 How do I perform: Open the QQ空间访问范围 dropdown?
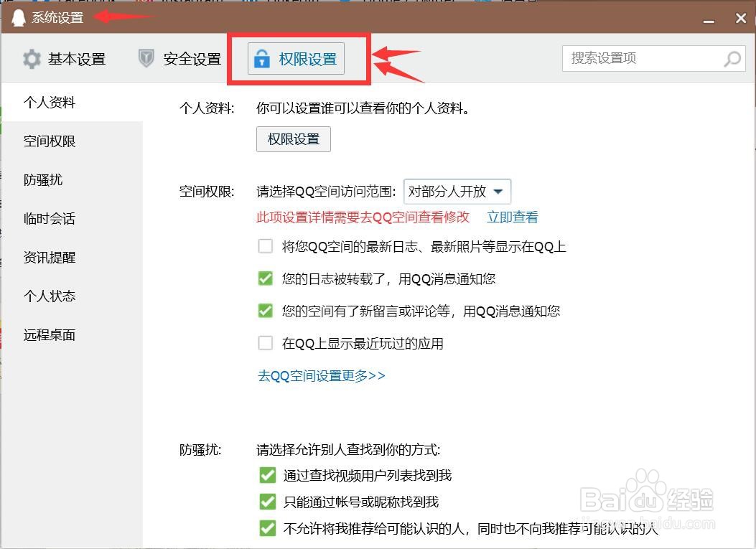click(457, 191)
